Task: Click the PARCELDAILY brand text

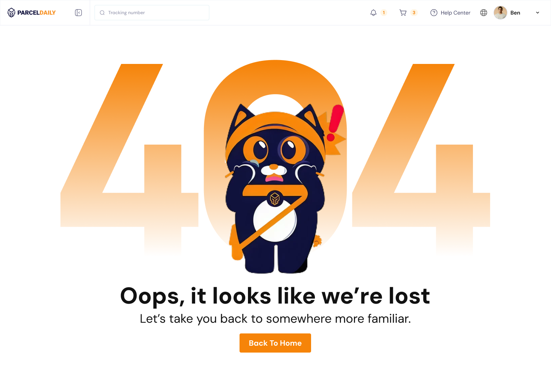Action: click(x=36, y=13)
